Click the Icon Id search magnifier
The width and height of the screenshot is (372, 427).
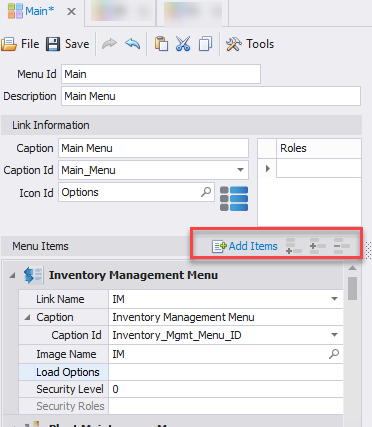[206, 192]
